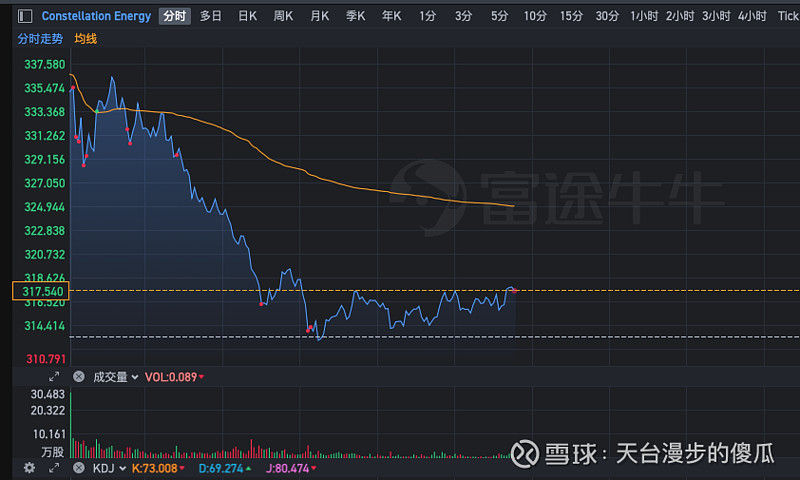The image size is (800, 480).
Task: Close the 成交量 indicator panel
Action: pos(79,376)
